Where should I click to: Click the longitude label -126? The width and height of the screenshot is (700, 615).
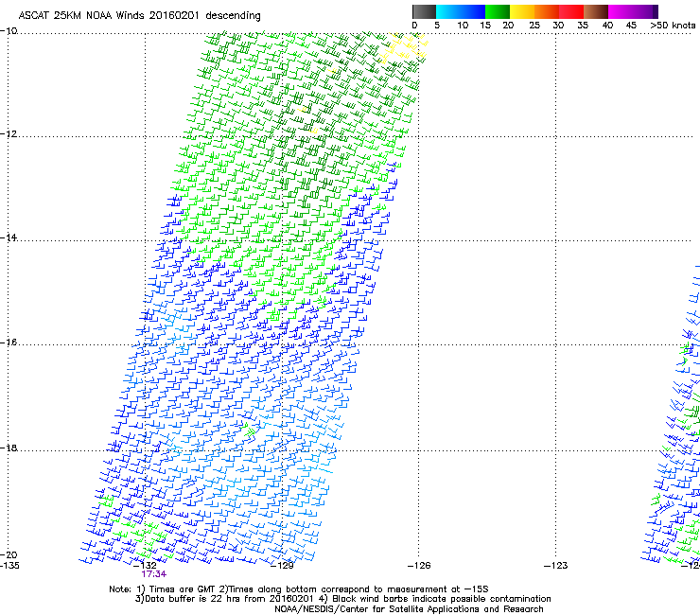click(419, 566)
